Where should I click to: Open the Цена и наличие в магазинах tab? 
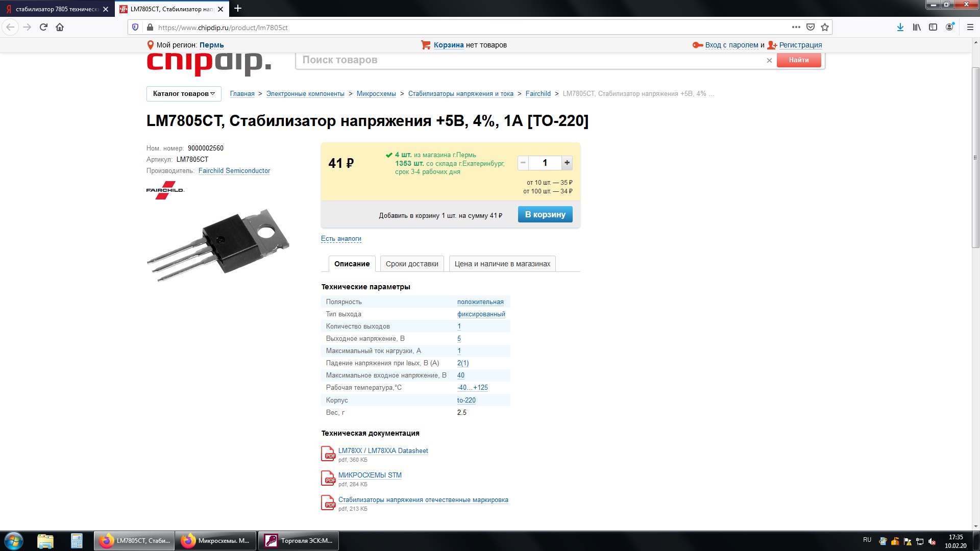click(502, 264)
